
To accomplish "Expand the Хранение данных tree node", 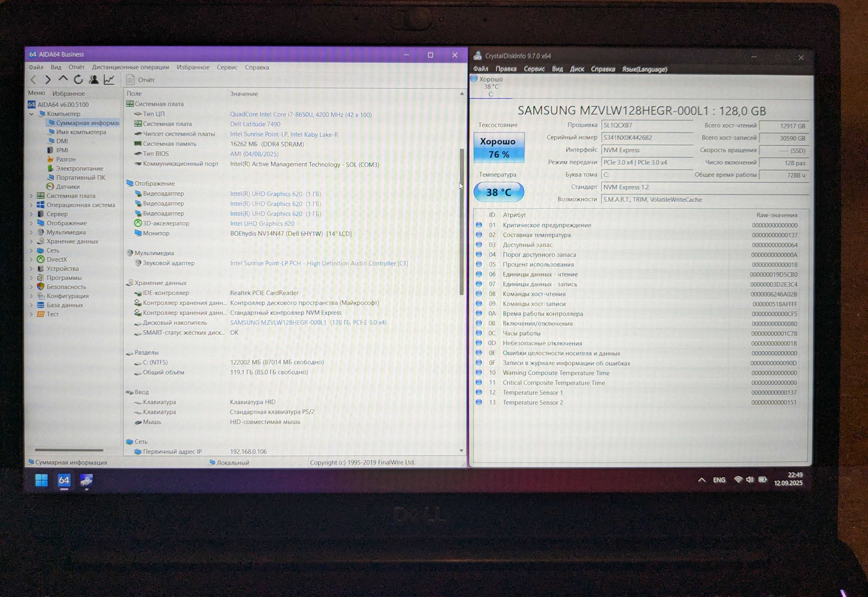I will 31,241.
